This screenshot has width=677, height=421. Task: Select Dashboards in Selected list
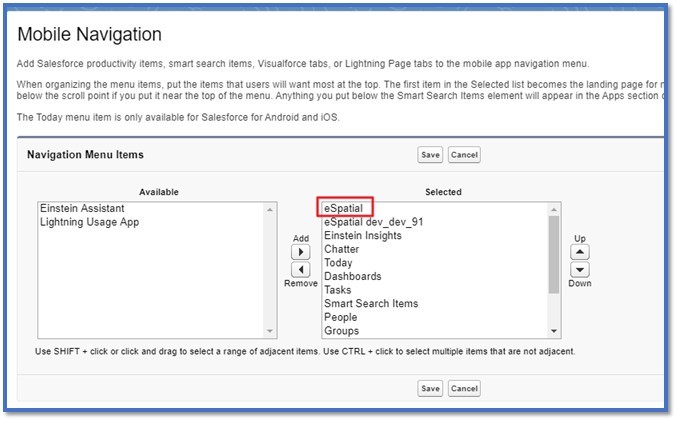tap(353, 276)
